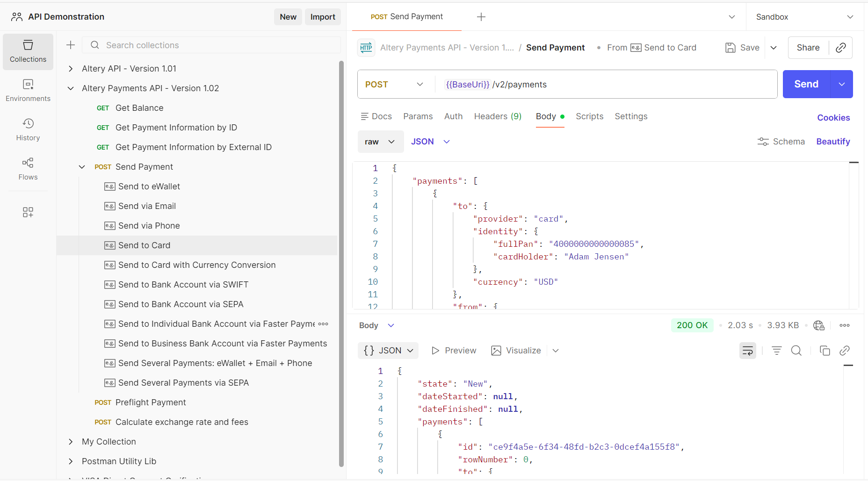Click the response link icon
This screenshot has height=481, width=868.
(x=845, y=351)
